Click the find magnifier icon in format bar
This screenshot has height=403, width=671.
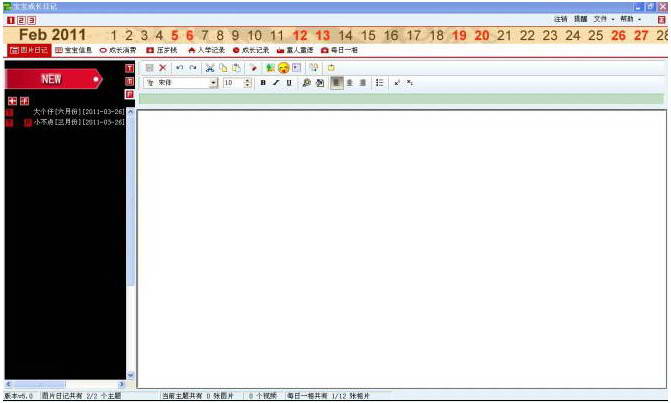(x=306, y=83)
